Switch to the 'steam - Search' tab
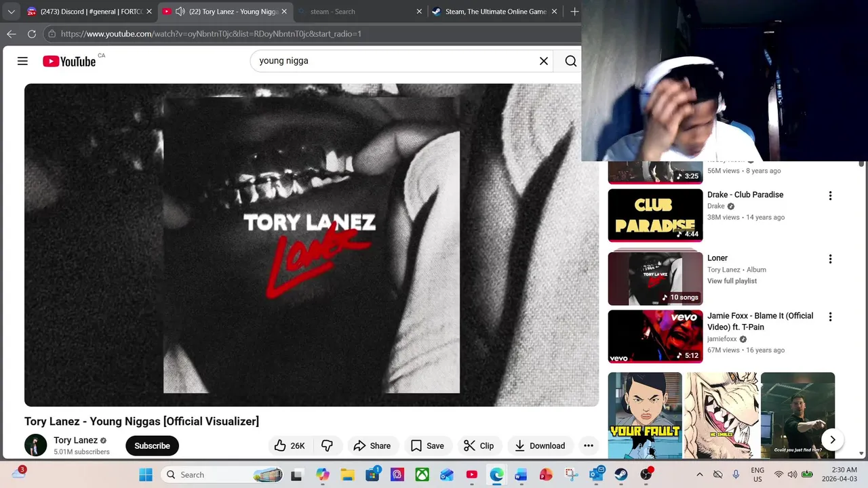This screenshot has height=488, width=868. pos(359,12)
